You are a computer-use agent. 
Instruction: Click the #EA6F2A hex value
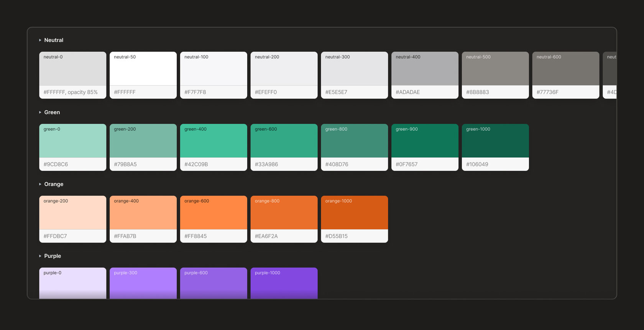[266, 236]
